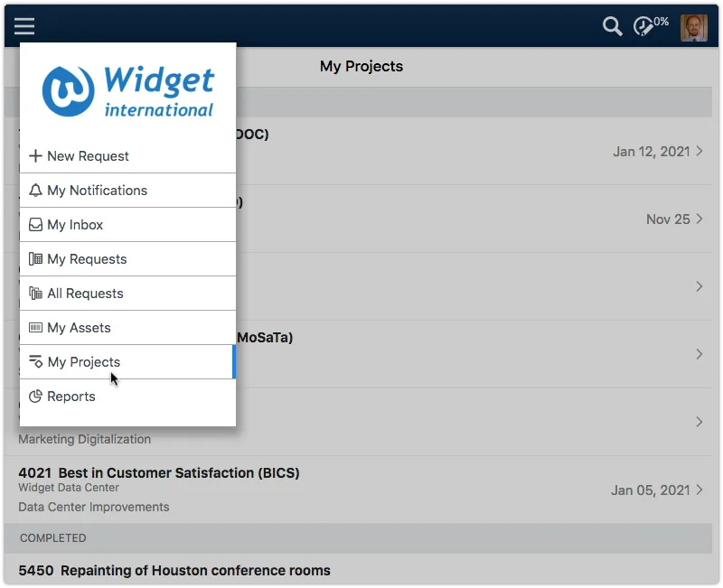The image size is (723, 588).
Task: Open the Reports section
Action: (x=70, y=397)
